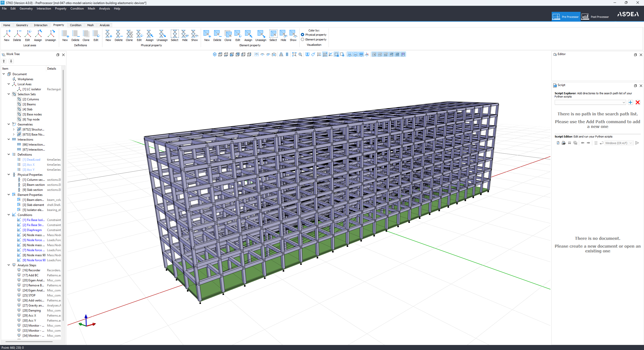Select [27] Gravity an... analysis step
Screen dimensions: 644x350
coord(33,305)
